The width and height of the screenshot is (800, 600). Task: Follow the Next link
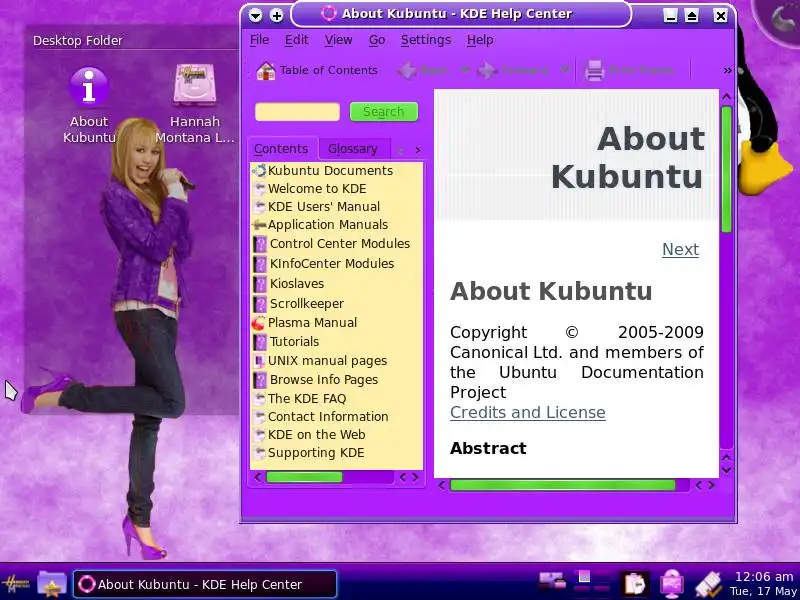point(680,249)
